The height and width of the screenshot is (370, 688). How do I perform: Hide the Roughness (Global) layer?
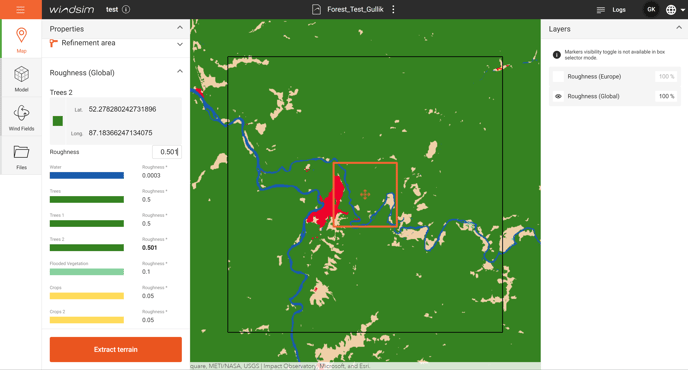(x=558, y=96)
